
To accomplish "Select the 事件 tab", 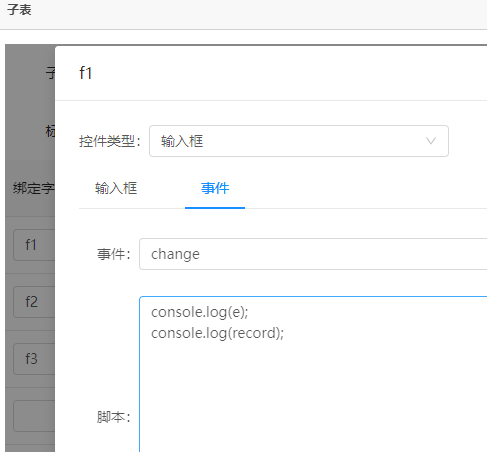I will click(215, 188).
